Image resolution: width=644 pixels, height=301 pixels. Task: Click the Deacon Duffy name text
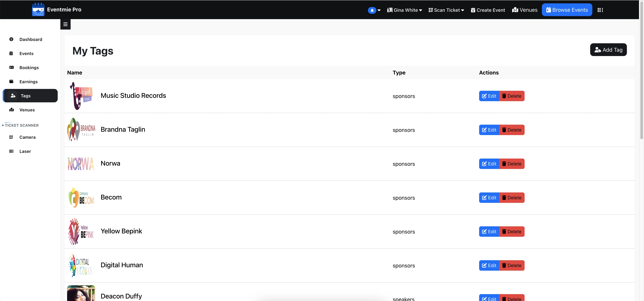click(x=121, y=296)
